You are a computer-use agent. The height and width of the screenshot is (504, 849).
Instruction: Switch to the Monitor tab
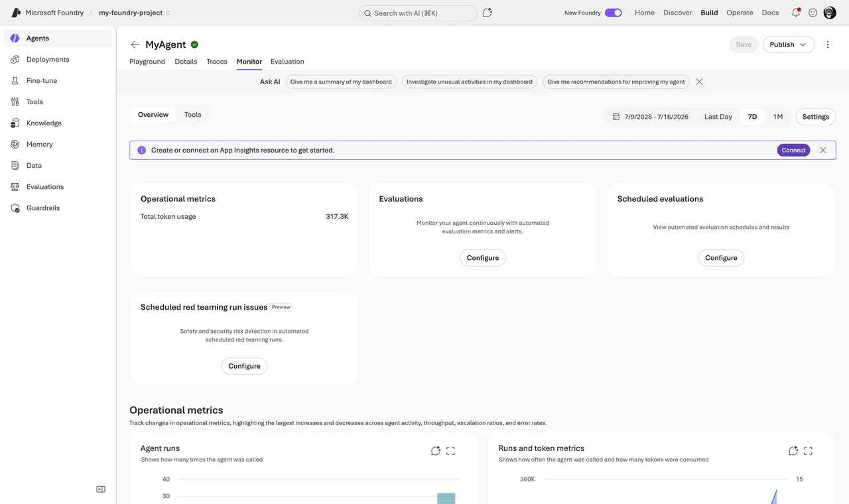pos(249,62)
